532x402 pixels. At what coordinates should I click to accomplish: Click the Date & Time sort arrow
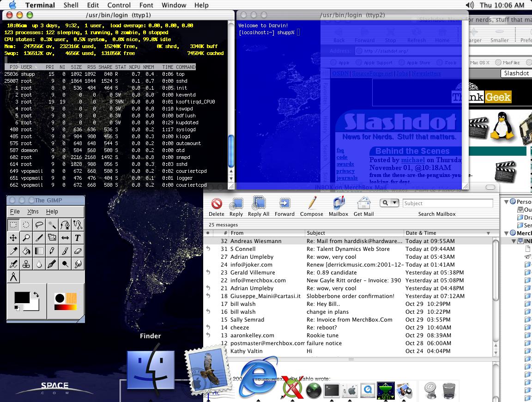(488, 233)
